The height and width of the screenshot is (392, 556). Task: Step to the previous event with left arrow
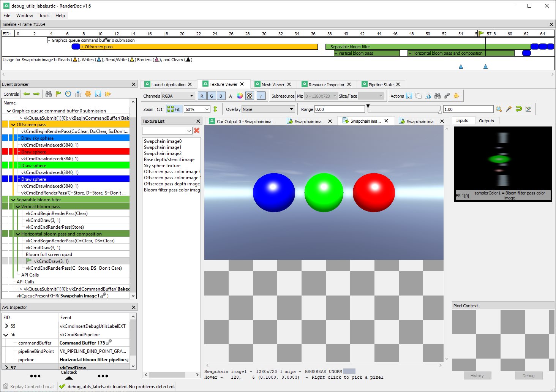point(27,94)
